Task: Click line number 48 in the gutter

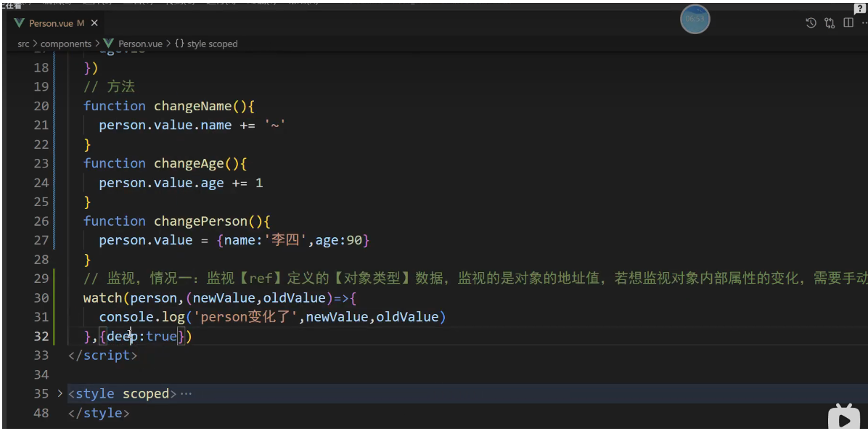Action: tap(41, 414)
